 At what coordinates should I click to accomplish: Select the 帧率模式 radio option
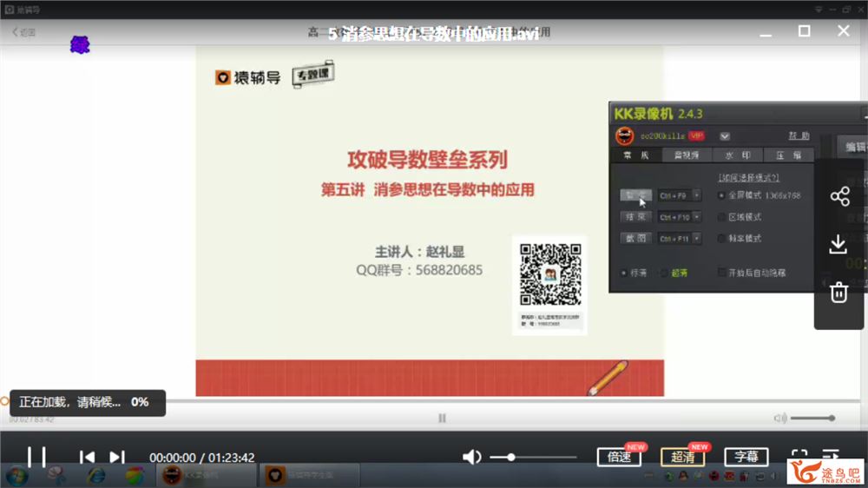(721, 239)
